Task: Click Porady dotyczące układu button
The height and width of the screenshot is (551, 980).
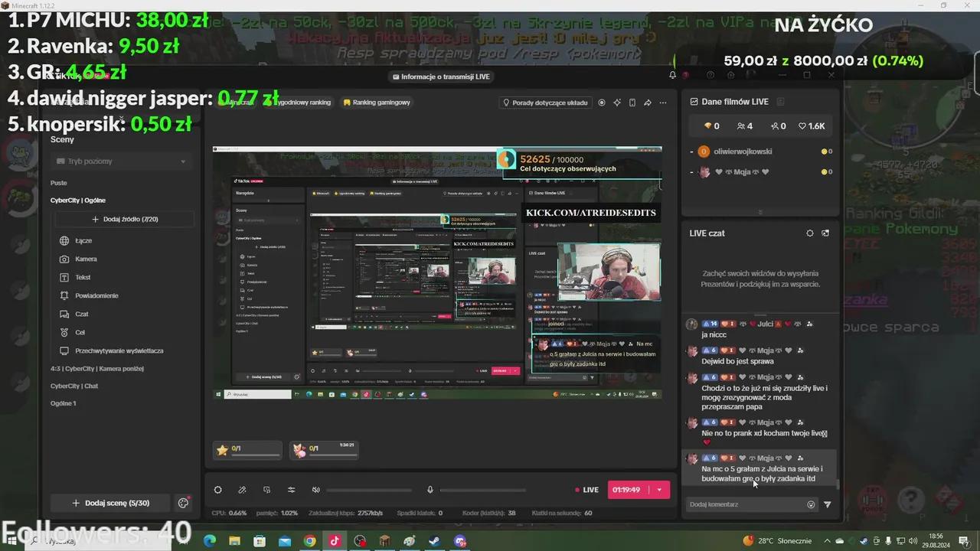Action: click(545, 103)
